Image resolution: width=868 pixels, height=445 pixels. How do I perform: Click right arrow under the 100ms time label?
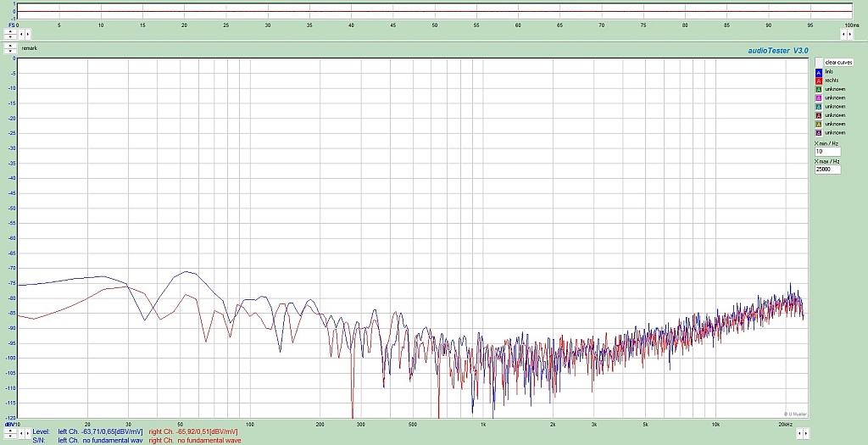(850, 34)
